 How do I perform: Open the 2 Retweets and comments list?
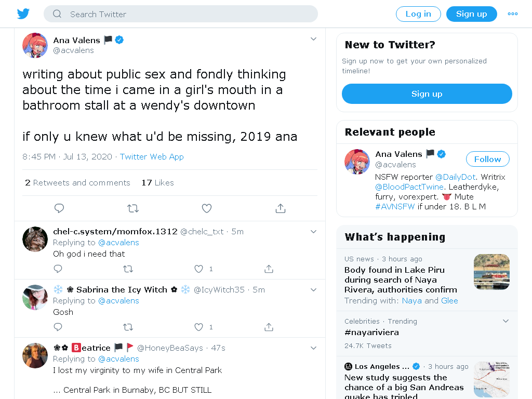[77, 183]
